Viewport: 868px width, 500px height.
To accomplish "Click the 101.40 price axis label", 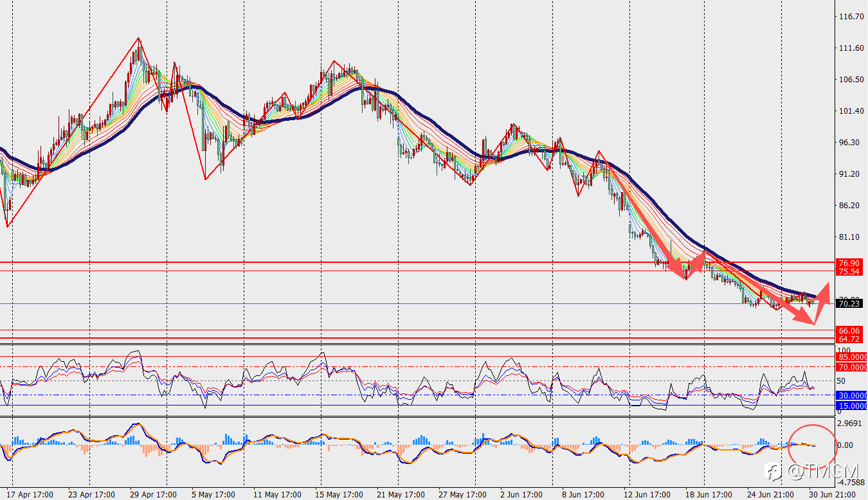I will [x=851, y=111].
